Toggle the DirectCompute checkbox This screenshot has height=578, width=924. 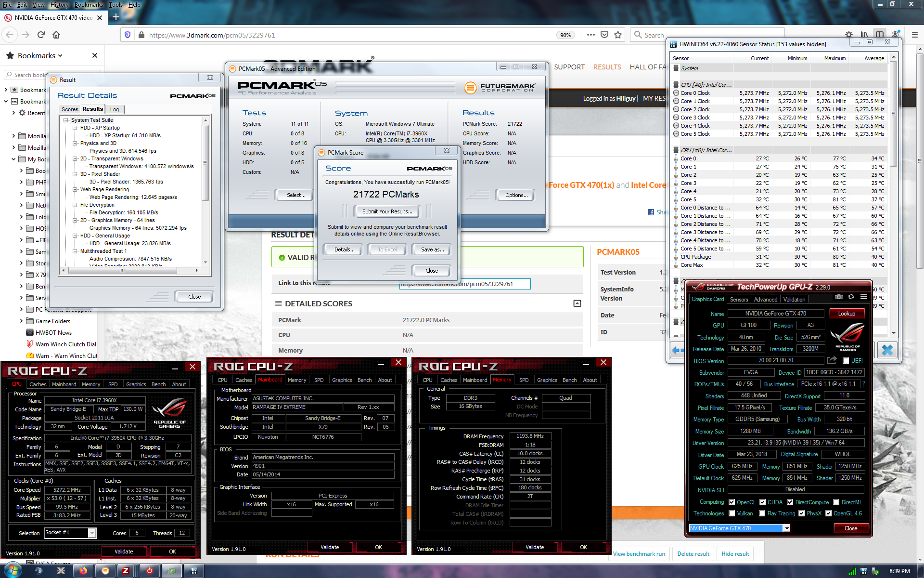790,502
